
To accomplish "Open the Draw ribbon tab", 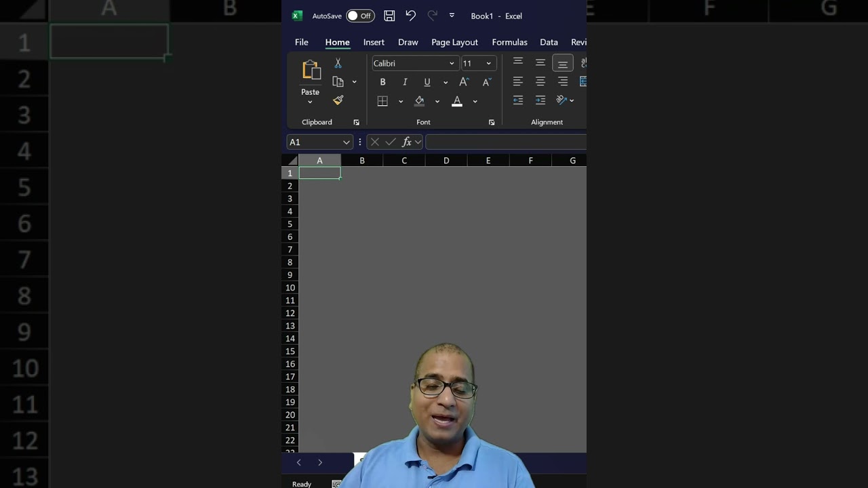I will (408, 42).
